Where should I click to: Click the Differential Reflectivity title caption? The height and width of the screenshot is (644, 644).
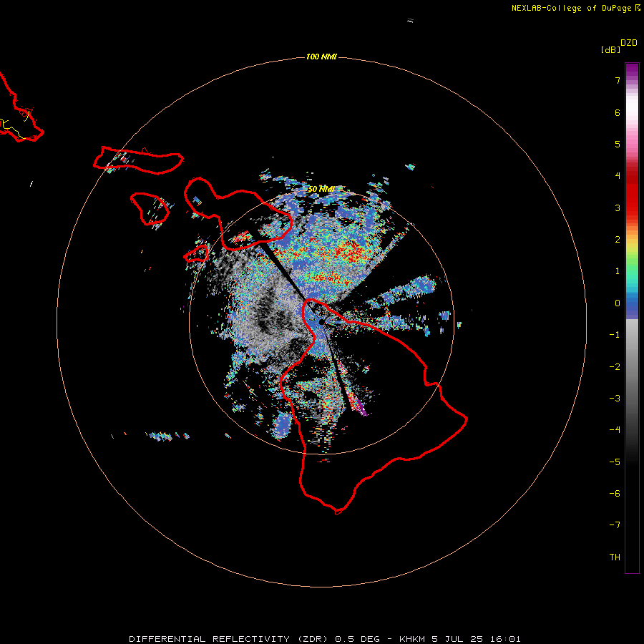[x=324, y=639]
